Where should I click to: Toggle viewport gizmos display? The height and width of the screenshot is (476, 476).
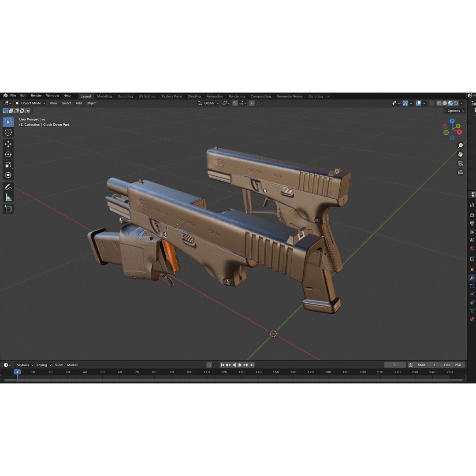[x=405, y=103]
